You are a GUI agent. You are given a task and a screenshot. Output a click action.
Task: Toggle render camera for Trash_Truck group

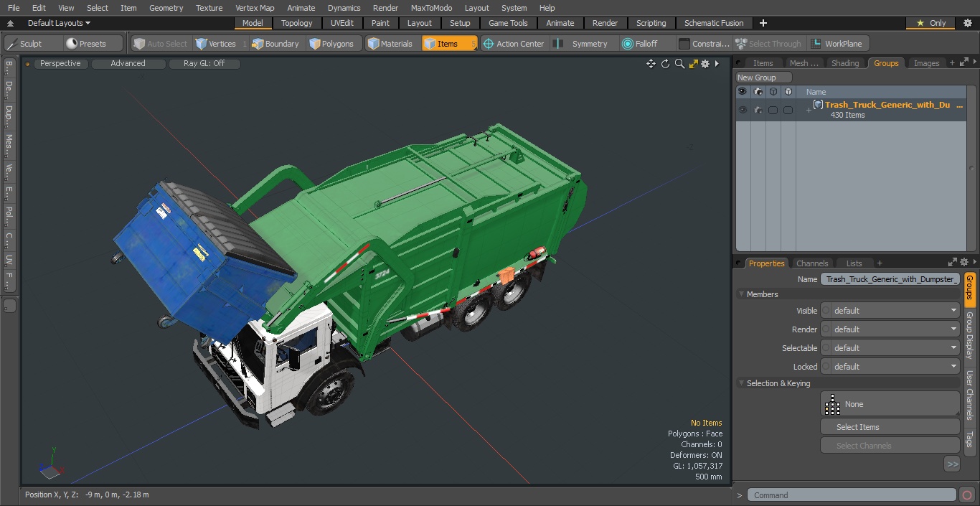coord(758,110)
